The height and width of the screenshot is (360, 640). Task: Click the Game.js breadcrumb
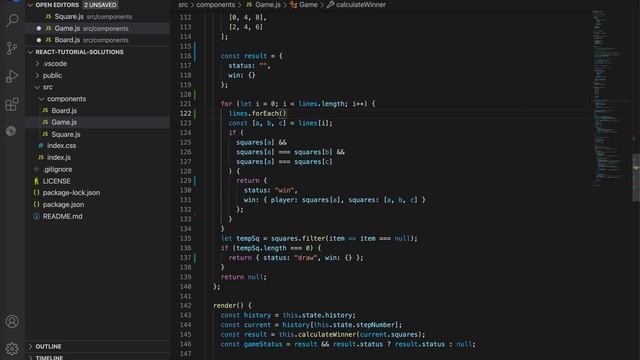[268, 5]
